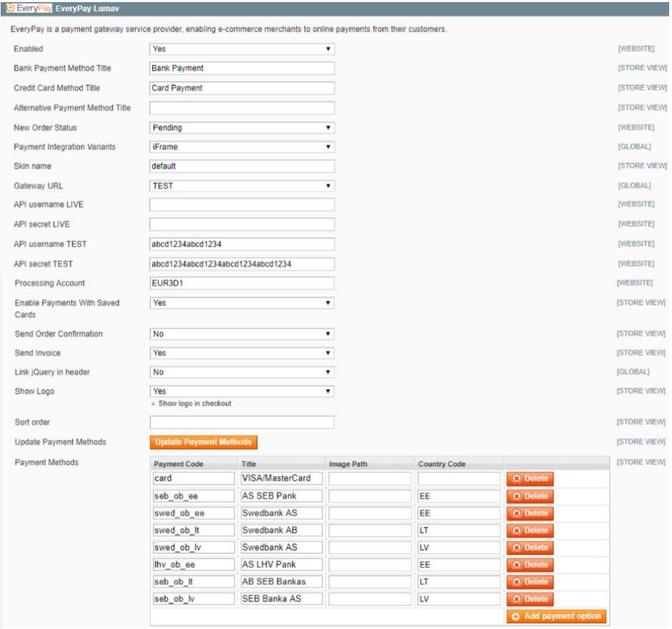672x629 pixels.
Task: Delete the card payment method row
Action: (x=530, y=478)
